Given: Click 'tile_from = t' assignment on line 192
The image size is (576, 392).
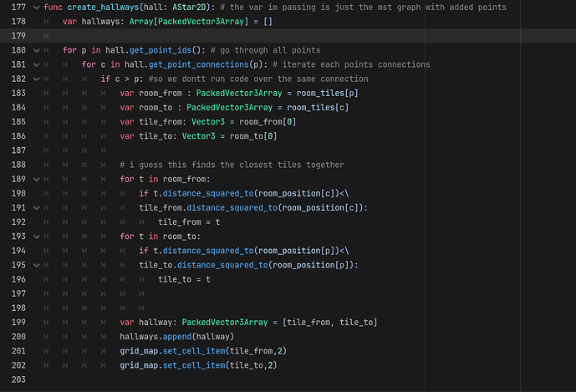Looking at the screenshot, I should tap(189, 222).
